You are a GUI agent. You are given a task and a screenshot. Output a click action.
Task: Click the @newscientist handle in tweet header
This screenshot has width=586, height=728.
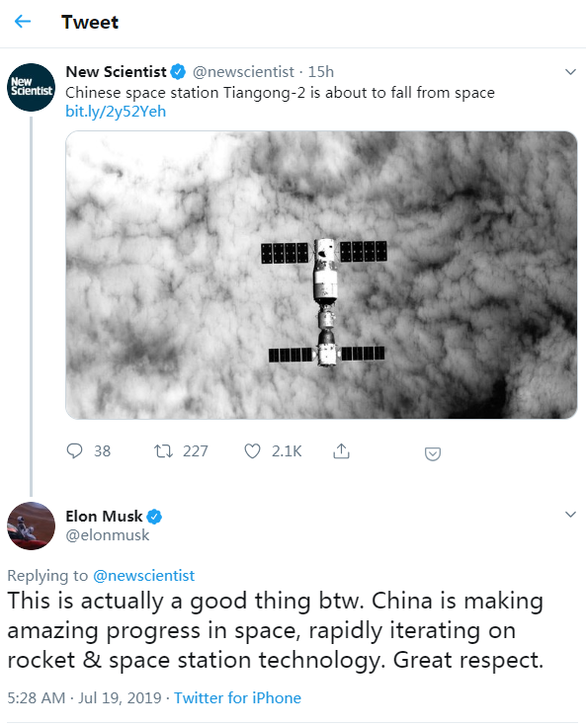(x=243, y=72)
